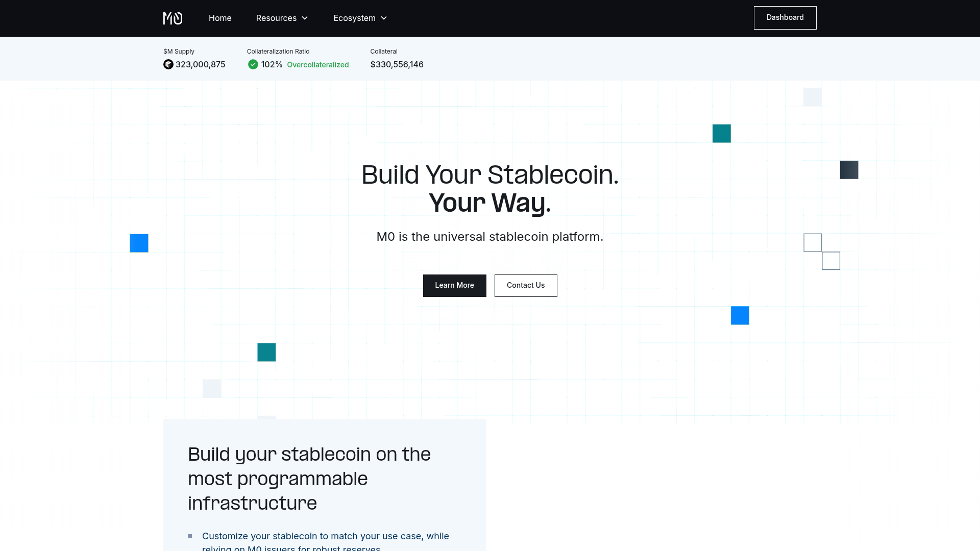
Task: Click the Contact Us button
Action: click(526, 286)
